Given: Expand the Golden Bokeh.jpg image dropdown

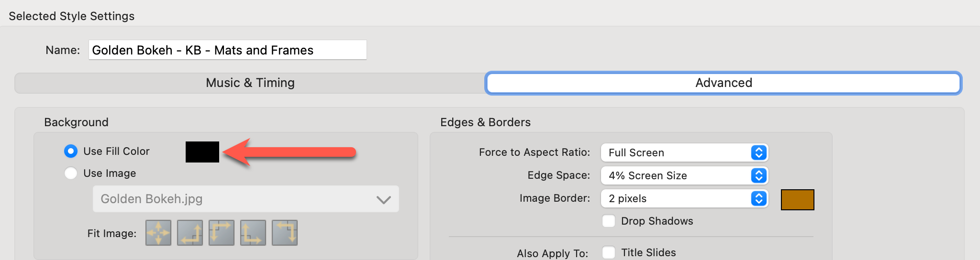Looking at the screenshot, I should tap(245, 199).
